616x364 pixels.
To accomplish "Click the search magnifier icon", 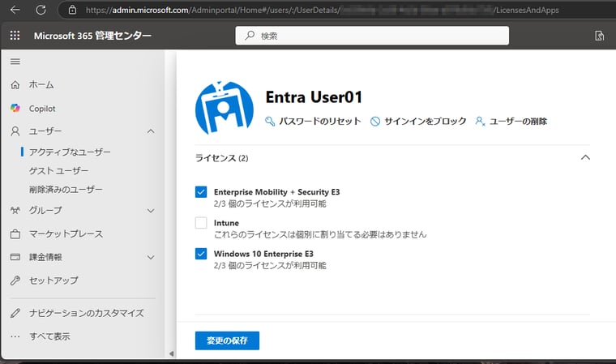I will coord(250,36).
